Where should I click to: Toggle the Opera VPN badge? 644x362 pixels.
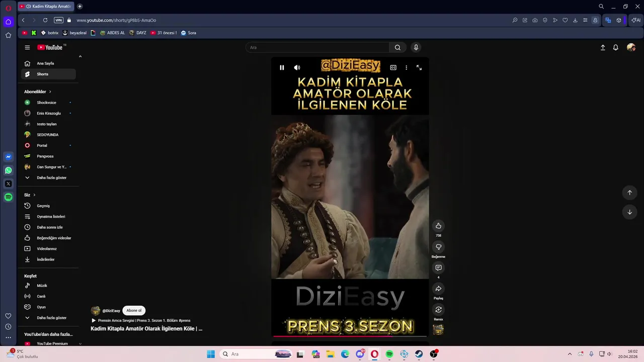(58, 20)
